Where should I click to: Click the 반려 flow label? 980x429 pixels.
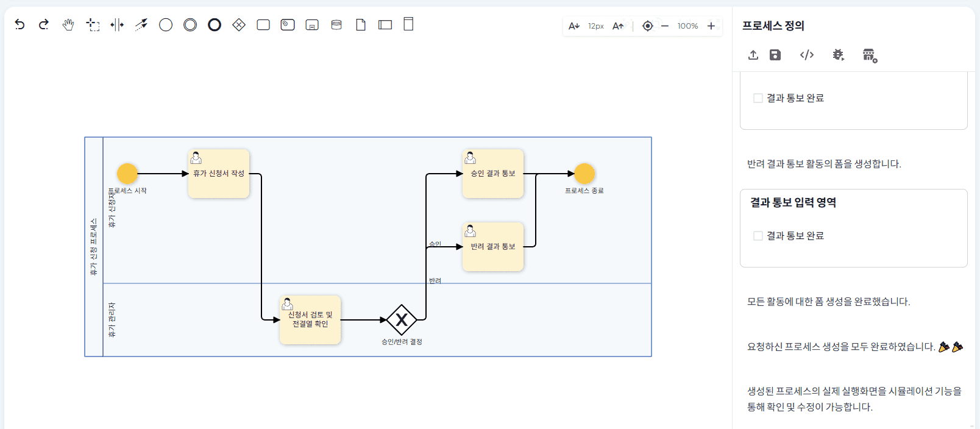click(435, 281)
